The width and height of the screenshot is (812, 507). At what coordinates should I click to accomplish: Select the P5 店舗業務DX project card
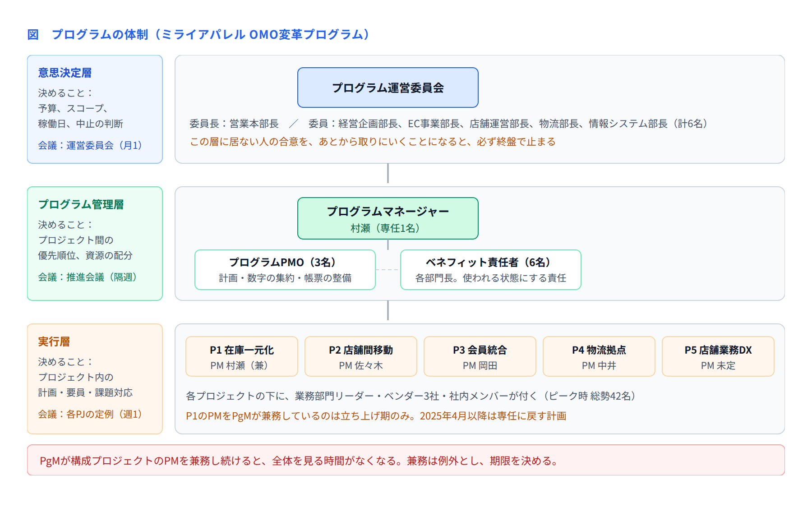(x=718, y=356)
